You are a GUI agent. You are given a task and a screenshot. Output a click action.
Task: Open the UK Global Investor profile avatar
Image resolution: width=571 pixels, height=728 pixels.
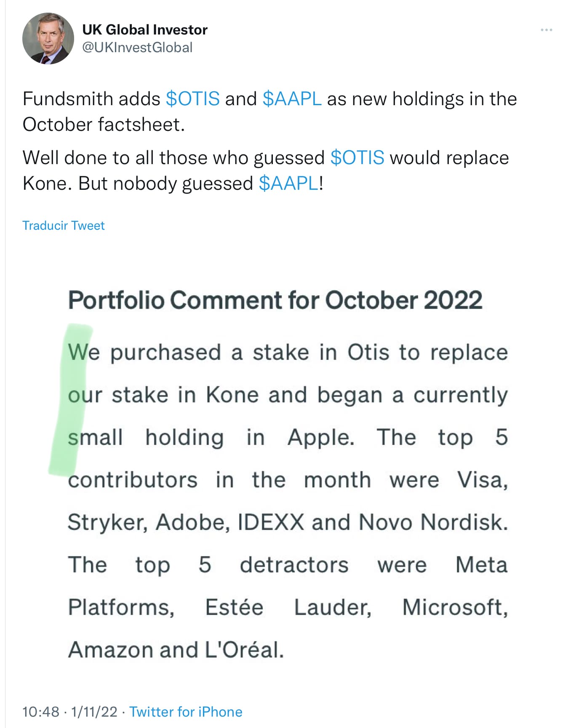click(x=48, y=39)
